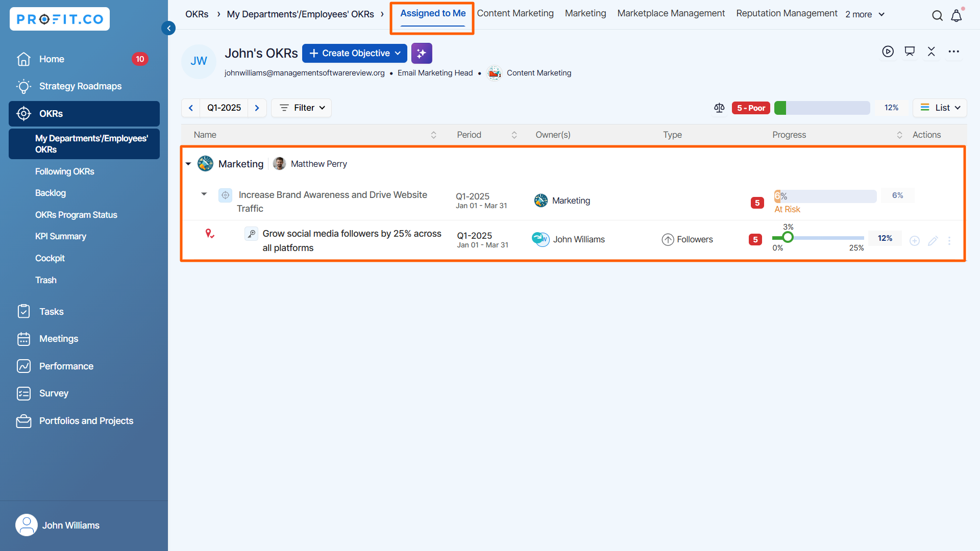
Task: Click the overall 12% progress bar
Action: tap(822, 108)
